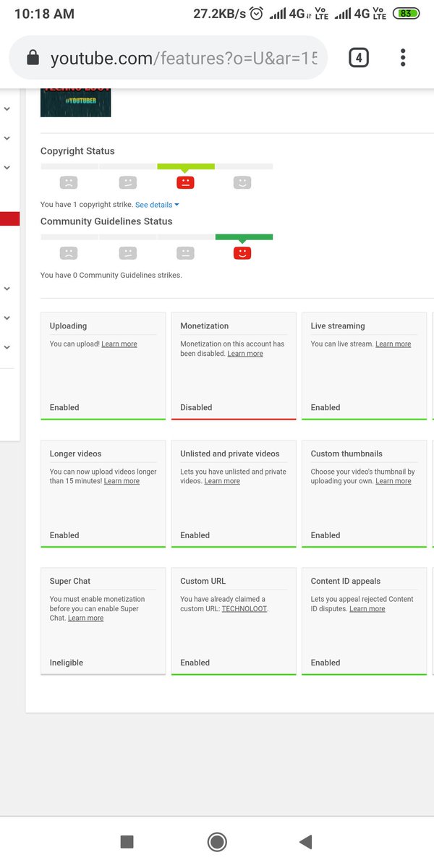Tap the red sad face under Copyright Status

(185, 183)
